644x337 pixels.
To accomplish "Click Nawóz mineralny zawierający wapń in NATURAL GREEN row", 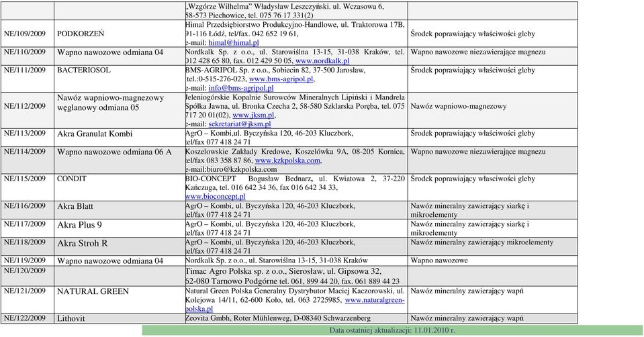I will 467,291.
